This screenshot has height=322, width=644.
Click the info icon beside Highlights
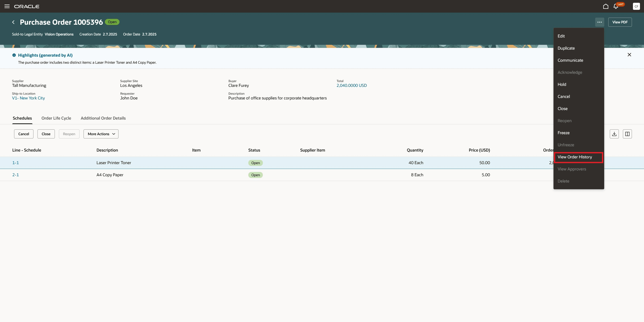point(14,55)
